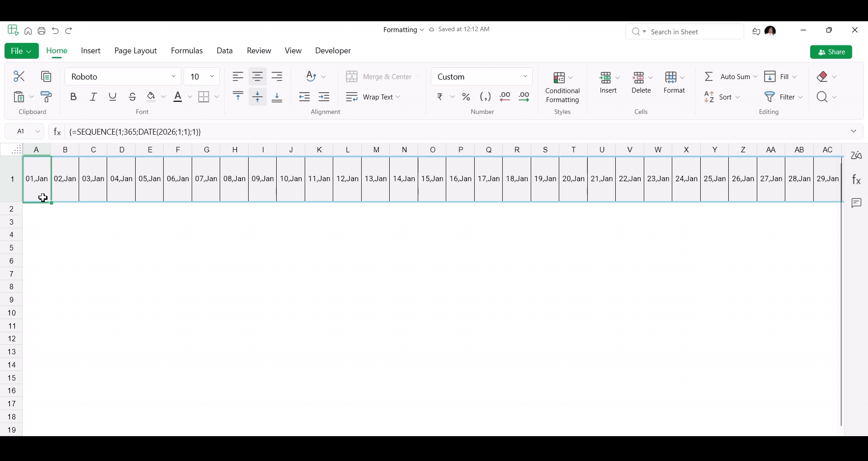868x461 pixels.
Task: Open the Page Layout tab
Action: [x=136, y=51]
